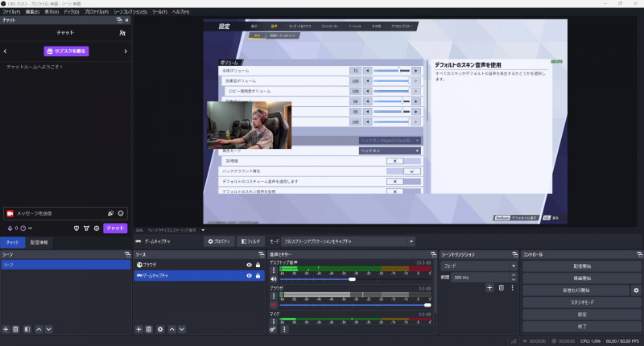Open chat settings gear icon
644x346 pixels.
pos(97,229)
